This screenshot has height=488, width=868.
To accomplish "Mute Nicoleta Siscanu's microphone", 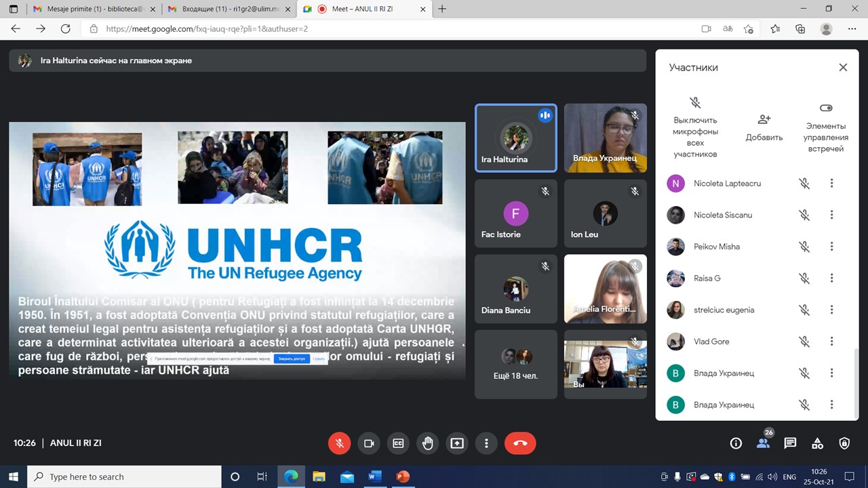I will click(x=804, y=215).
